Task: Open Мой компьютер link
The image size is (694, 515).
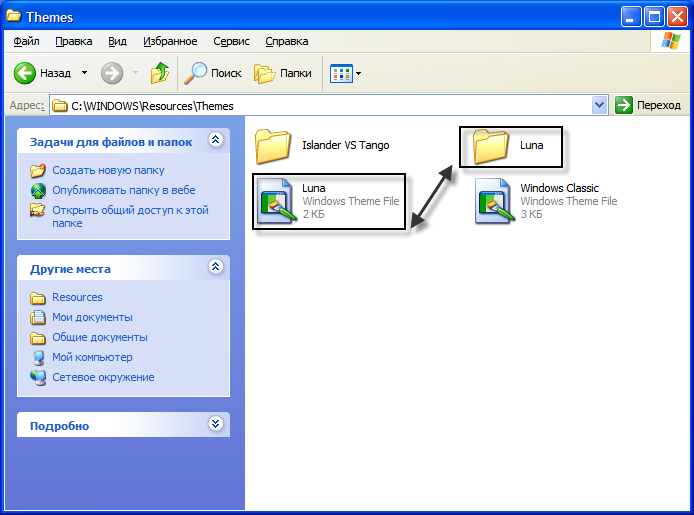Action: coord(93,357)
